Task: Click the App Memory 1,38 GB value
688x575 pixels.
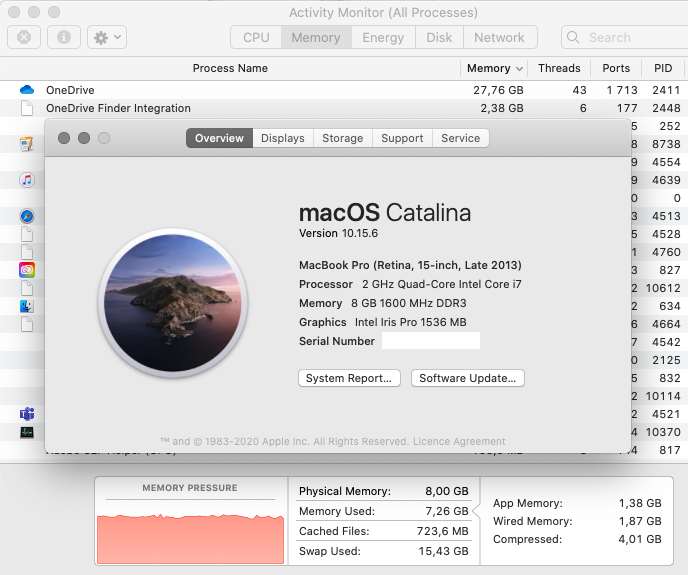Action: [640, 503]
